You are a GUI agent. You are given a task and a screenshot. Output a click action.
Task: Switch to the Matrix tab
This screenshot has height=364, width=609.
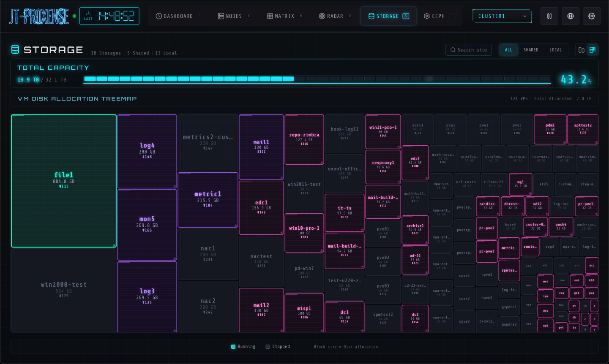[x=285, y=16]
